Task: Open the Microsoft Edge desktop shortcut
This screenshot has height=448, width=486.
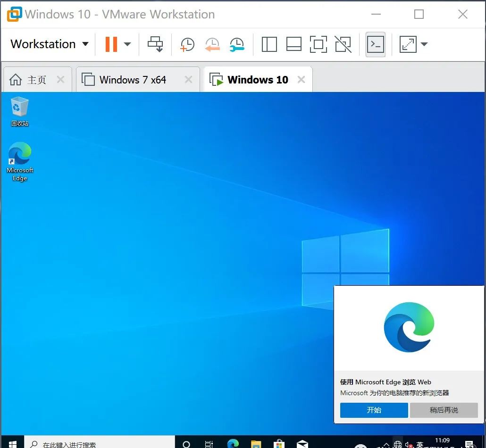Action: point(19,156)
